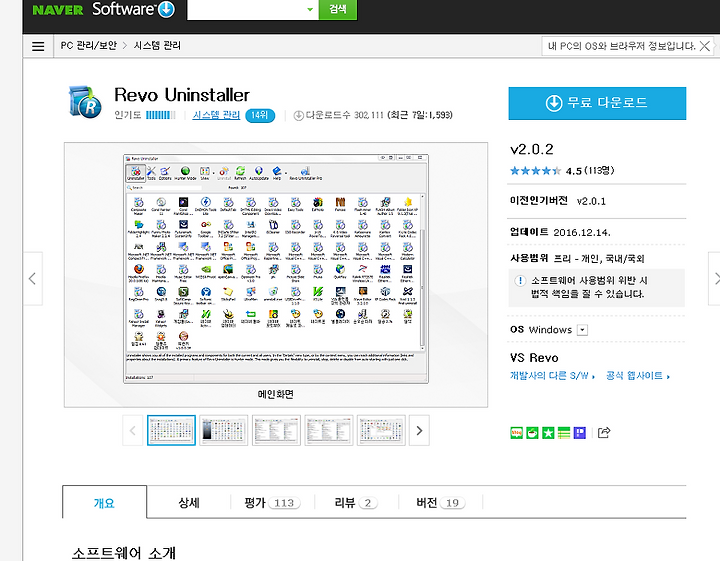Click the download count arrow icon
Image resolution: width=720 pixels, height=561 pixels.
298,116
